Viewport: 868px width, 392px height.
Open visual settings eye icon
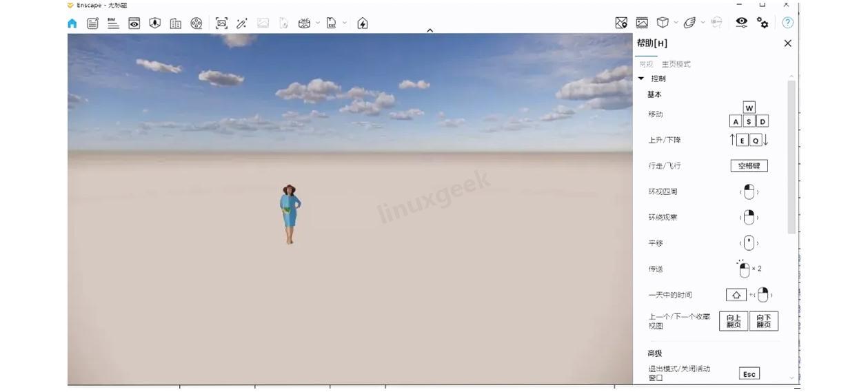coord(741,23)
